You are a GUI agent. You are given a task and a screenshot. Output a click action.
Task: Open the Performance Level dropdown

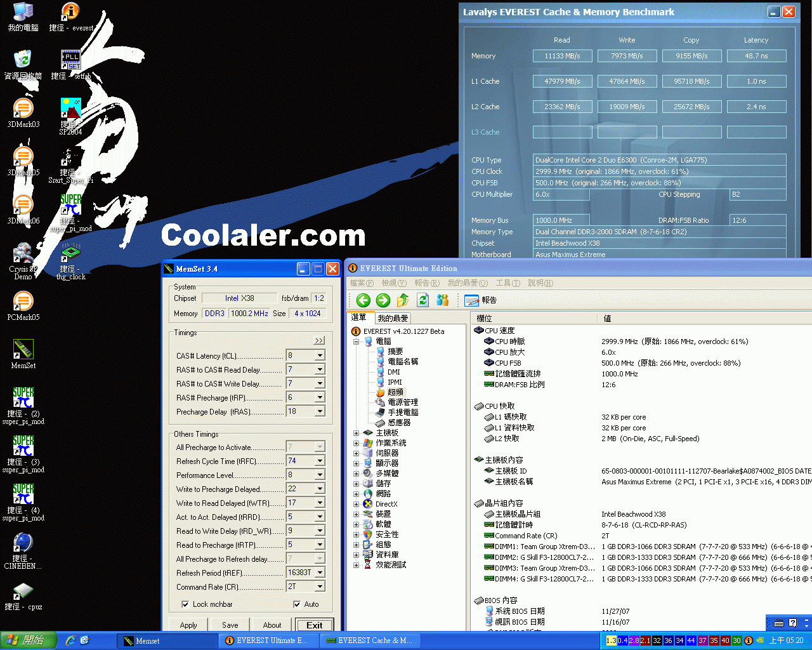point(320,475)
